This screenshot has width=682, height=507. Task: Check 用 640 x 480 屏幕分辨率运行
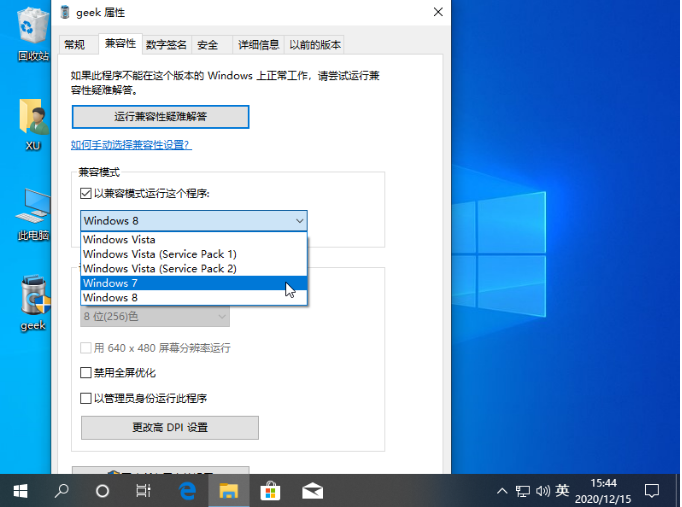tap(86, 348)
